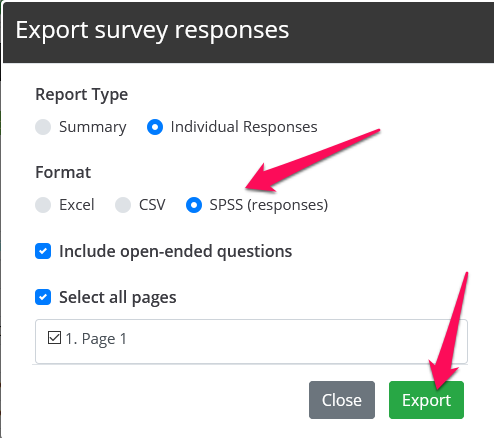Dismiss the dialog with the Close button
Image resolution: width=494 pixels, height=438 pixels.
[x=342, y=400]
